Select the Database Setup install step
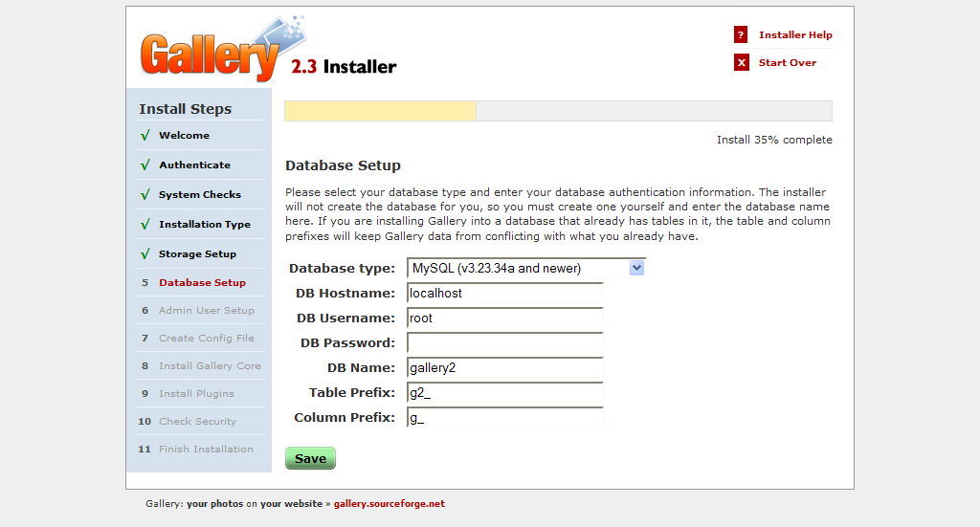This screenshot has height=527, width=980. pos(202,283)
